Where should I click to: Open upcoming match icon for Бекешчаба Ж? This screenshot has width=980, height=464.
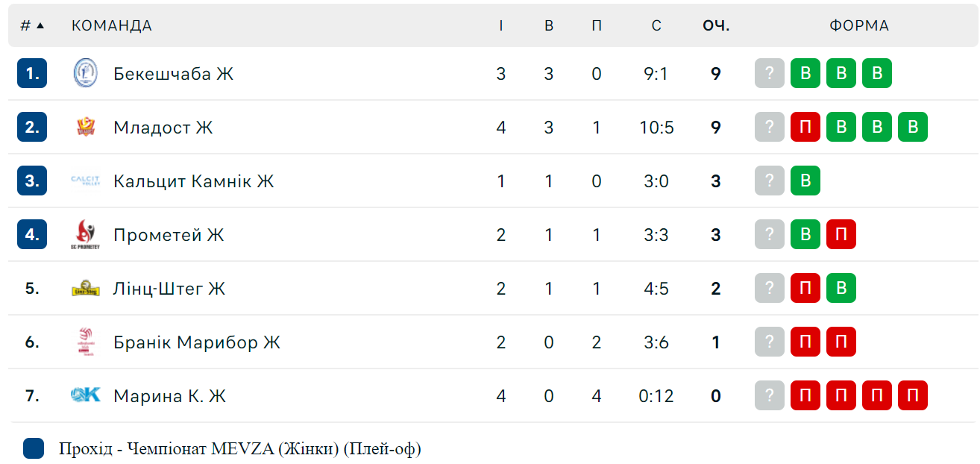click(770, 73)
